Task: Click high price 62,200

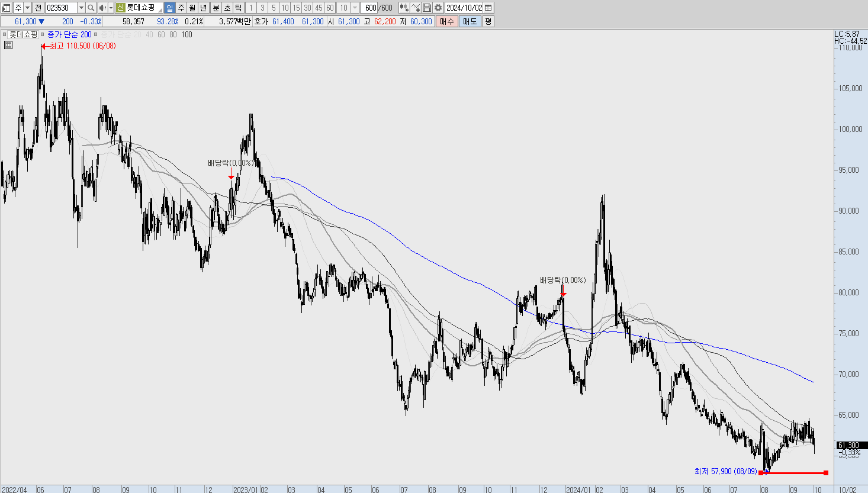Action: pyautogui.click(x=385, y=21)
